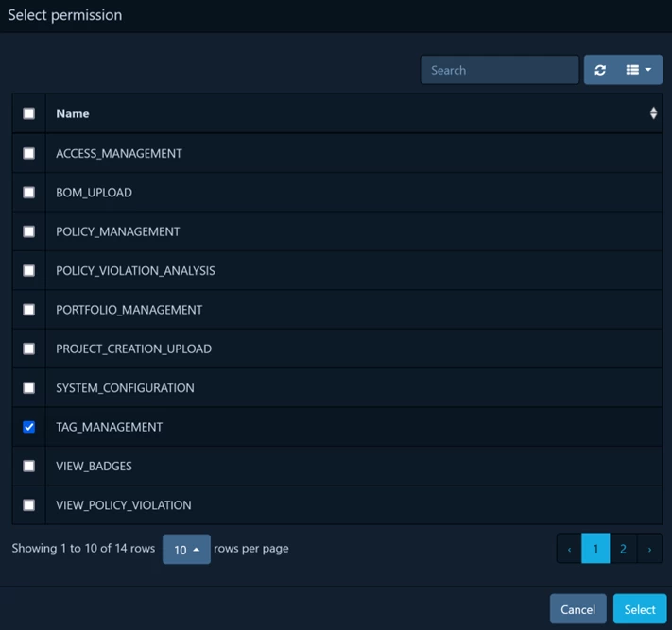
Task: Check the SYSTEM_CONFIGURATION checkbox
Action: pos(28,388)
